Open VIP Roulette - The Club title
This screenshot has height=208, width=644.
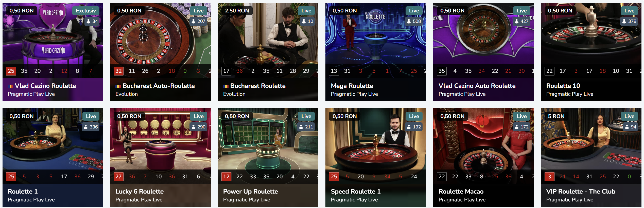pos(581,192)
